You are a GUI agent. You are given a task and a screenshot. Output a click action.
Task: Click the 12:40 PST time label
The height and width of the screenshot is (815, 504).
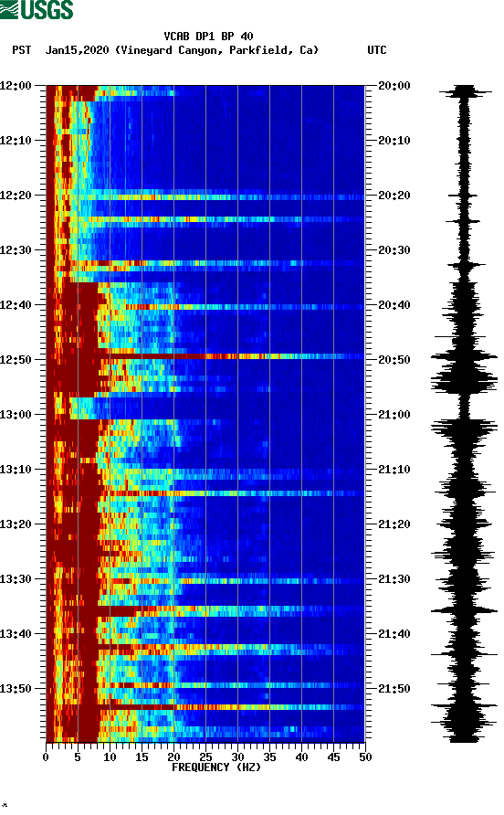pos(16,305)
